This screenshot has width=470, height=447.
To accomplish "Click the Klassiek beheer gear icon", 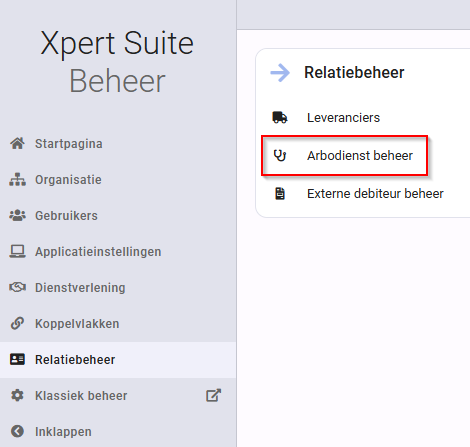I will 17,395.
